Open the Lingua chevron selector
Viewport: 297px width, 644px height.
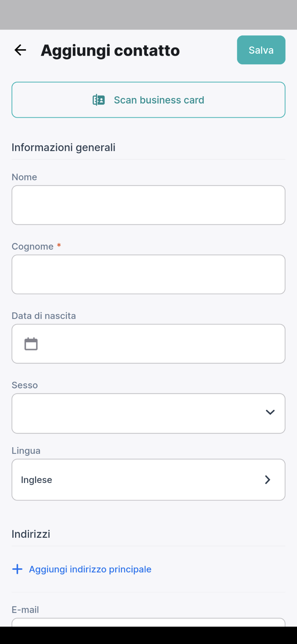coord(267,480)
